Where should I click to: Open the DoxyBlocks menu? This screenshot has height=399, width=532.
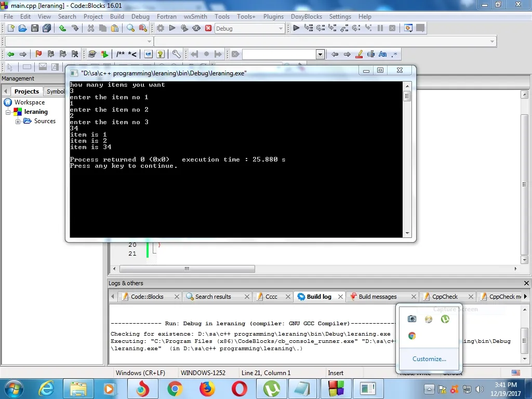tap(307, 16)
